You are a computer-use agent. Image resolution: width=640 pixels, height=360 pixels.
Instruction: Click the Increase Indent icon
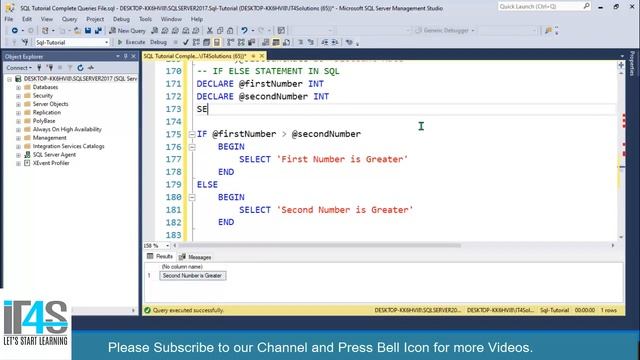tap(335, 42)
